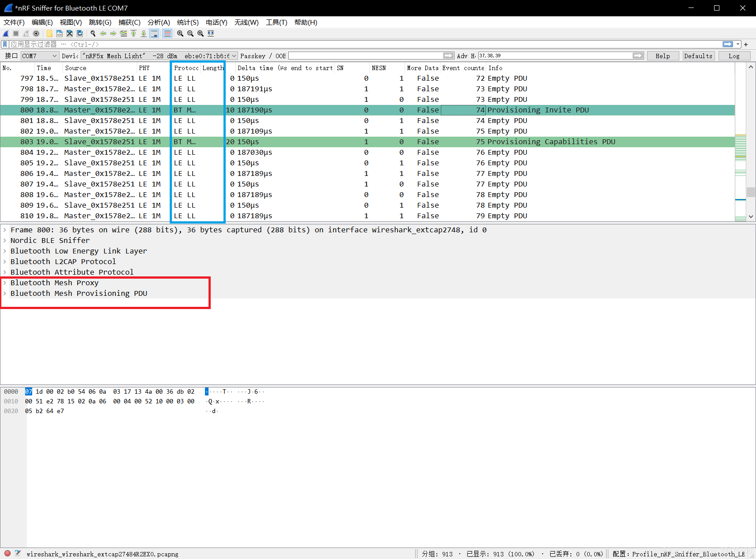Focus the Passkey / OOB input field

pos(366,56)
